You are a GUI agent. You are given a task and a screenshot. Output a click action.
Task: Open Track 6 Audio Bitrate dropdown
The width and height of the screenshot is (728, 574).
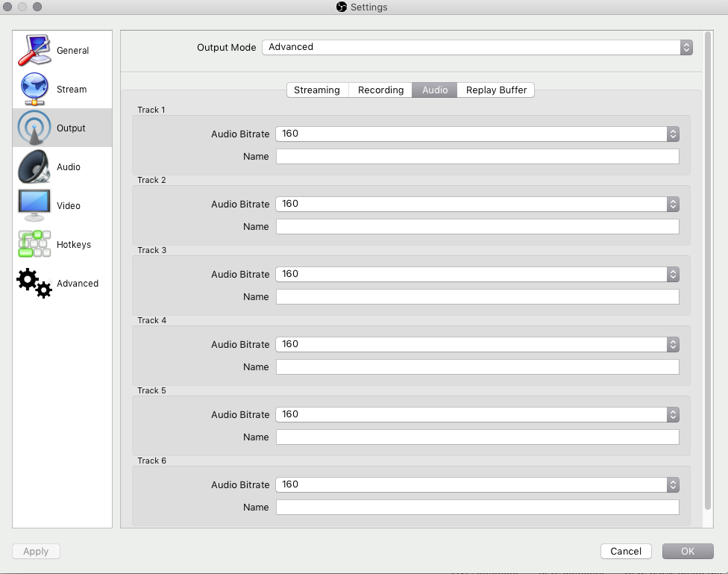tap(477, 484)
